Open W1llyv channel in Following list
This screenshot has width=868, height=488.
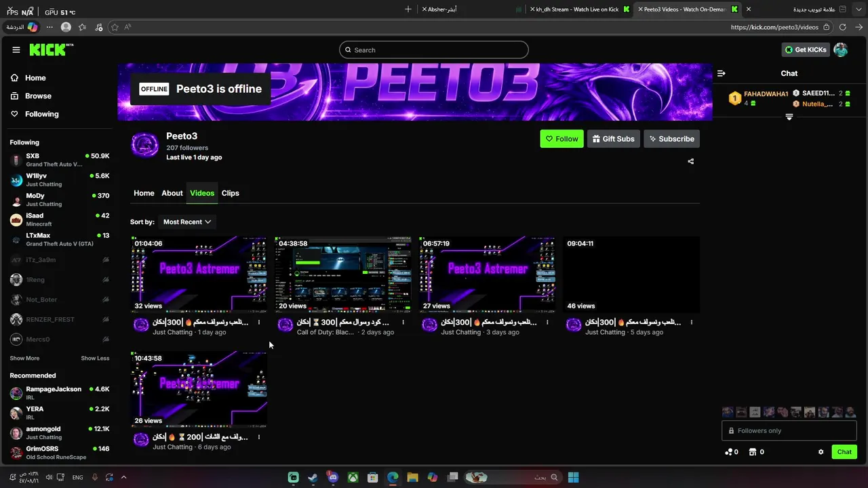pos(60,180)
